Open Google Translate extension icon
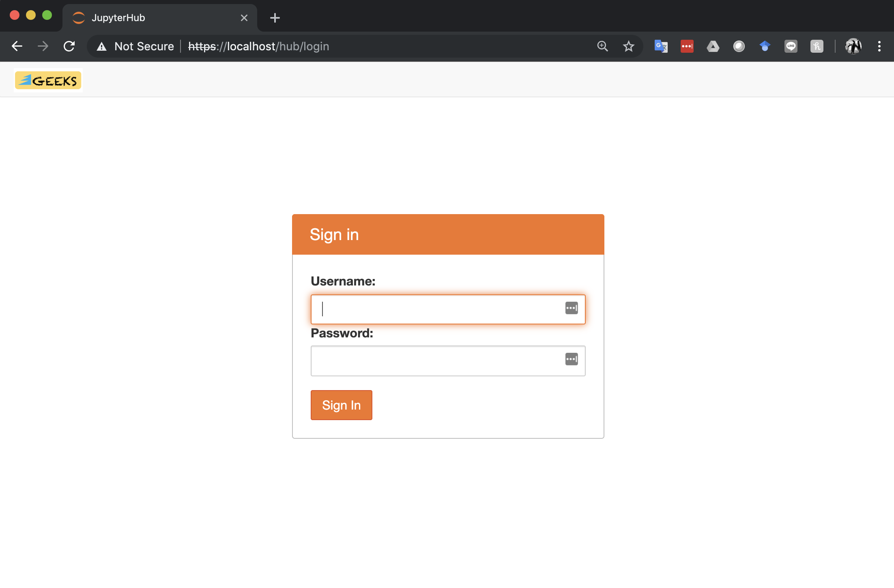Image resolution: width=894 pixels, height=588 pixels. pos(661,46)
